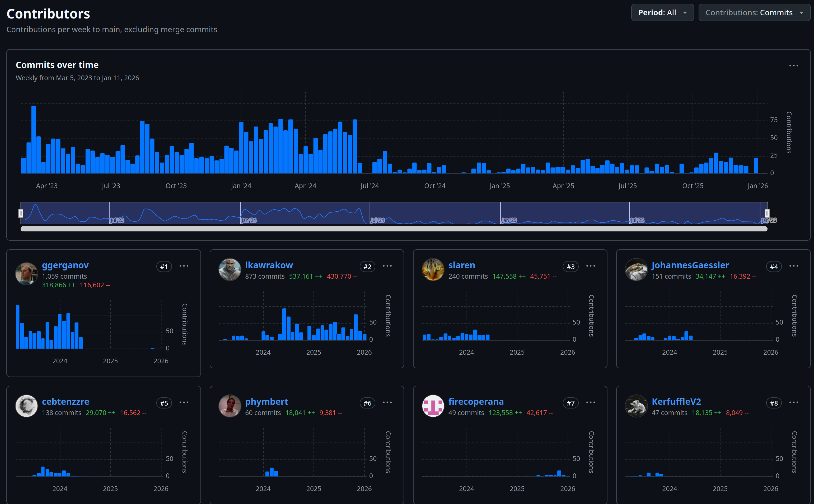Click the more-options icon for cebtenzzre
This screenshot has width=814, height=504.
[184, 402]
